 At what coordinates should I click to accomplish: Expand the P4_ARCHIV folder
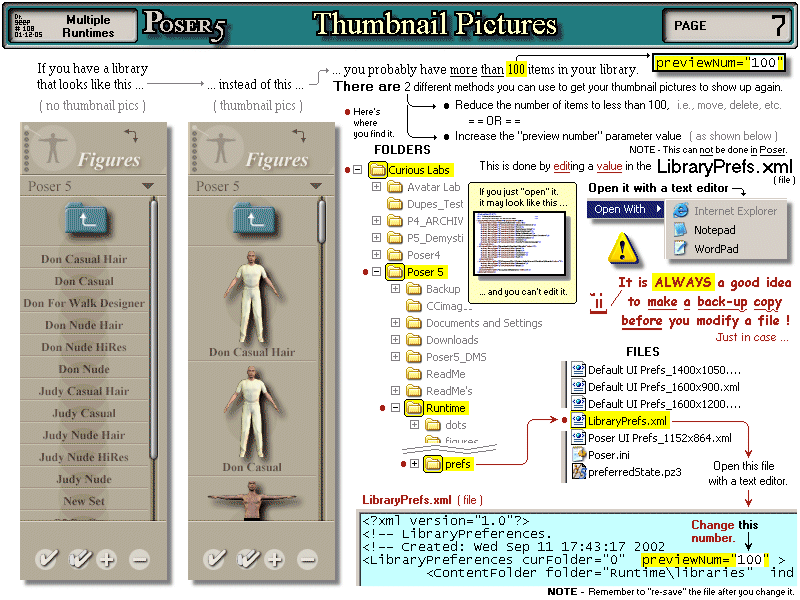pyautogui.click(x=376, y=220)
